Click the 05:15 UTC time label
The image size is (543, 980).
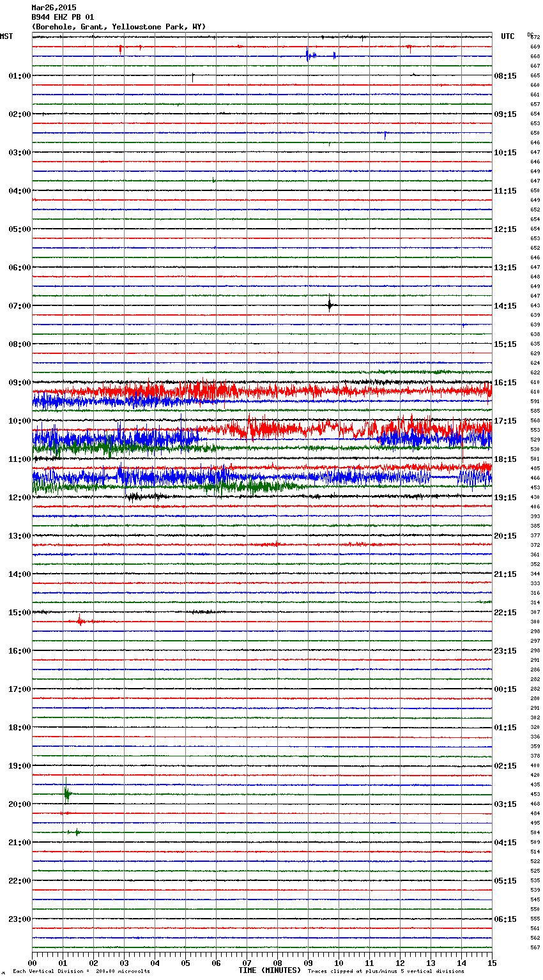pos(505,881)
